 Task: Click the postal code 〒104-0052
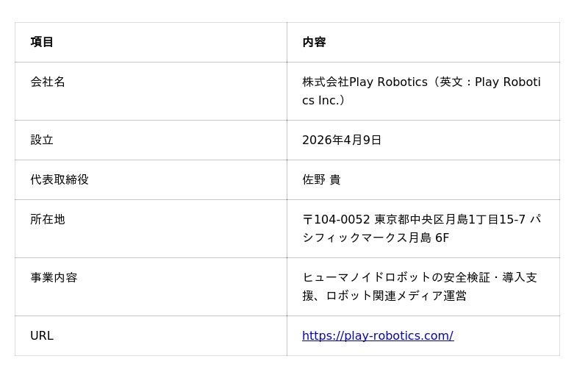coord(336,219)
